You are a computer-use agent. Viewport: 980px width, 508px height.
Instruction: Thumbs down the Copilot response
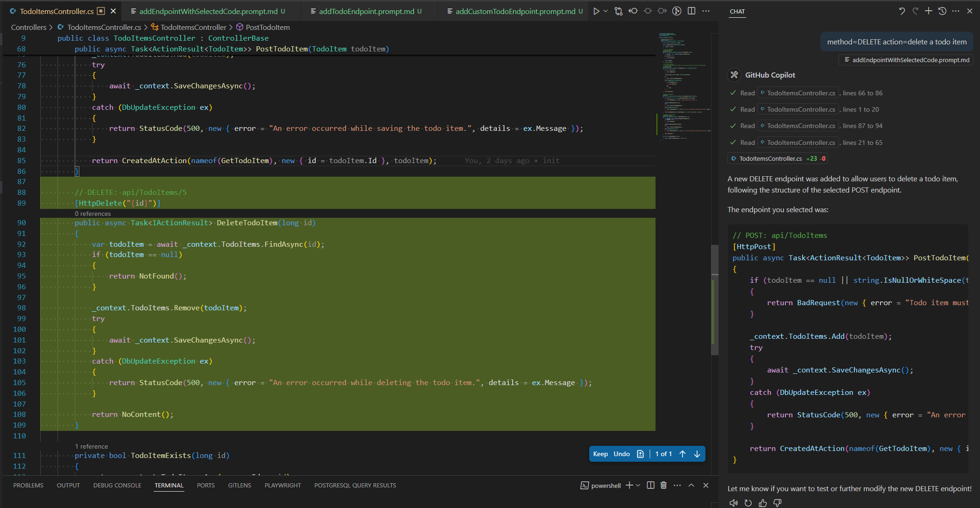pyautogui.click(x=777, y=502)
